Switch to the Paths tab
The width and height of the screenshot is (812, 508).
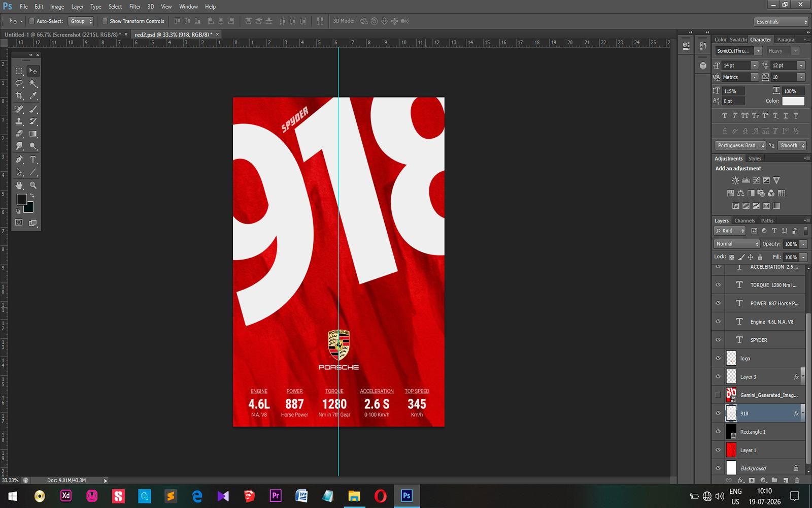pos(767,220)
